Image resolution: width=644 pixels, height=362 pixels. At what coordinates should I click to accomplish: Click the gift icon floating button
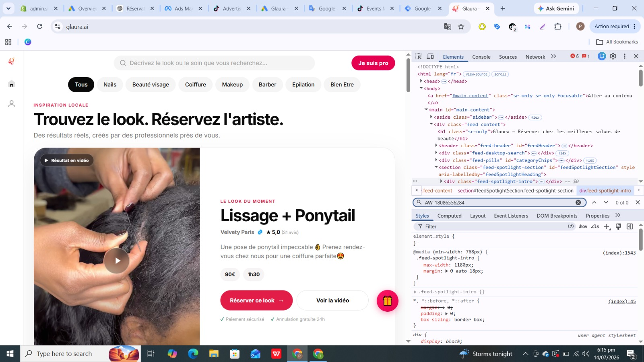tap(387, 301)
